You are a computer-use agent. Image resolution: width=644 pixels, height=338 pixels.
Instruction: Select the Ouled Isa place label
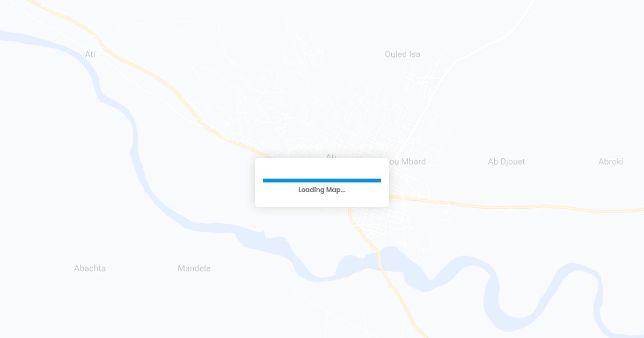(402, 54)
